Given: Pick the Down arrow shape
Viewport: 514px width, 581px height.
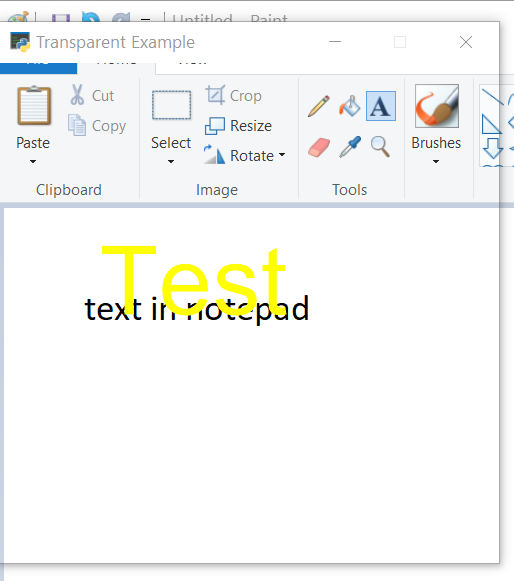Looking at the screenshot, I should point(493,148).
